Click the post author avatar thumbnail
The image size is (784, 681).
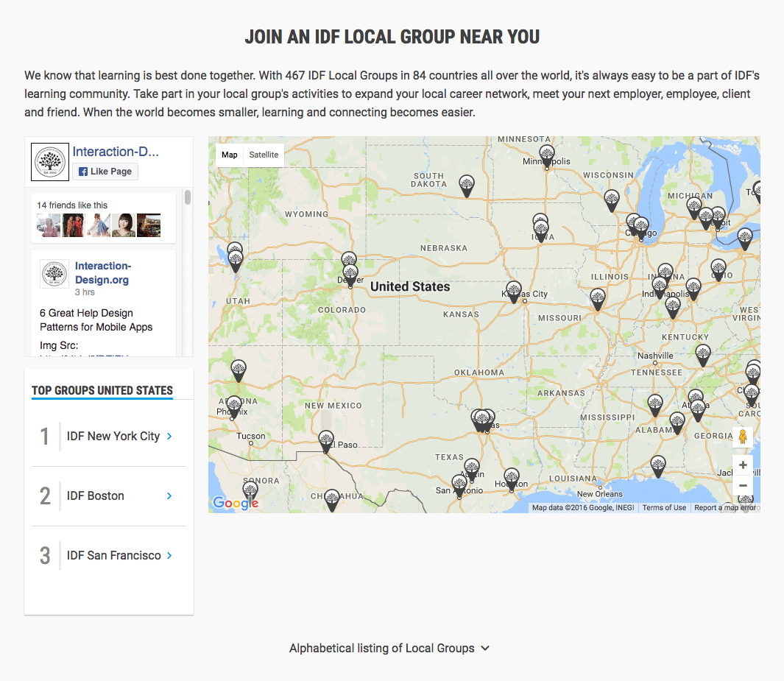click(x=54, y=274)
